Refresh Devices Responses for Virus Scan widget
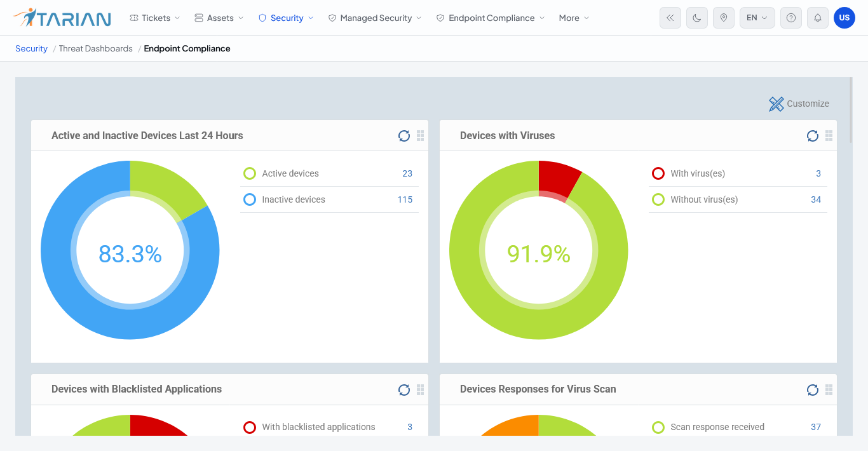Image resolution: width=868 pixels, height=451 pixels. (813, 389)
